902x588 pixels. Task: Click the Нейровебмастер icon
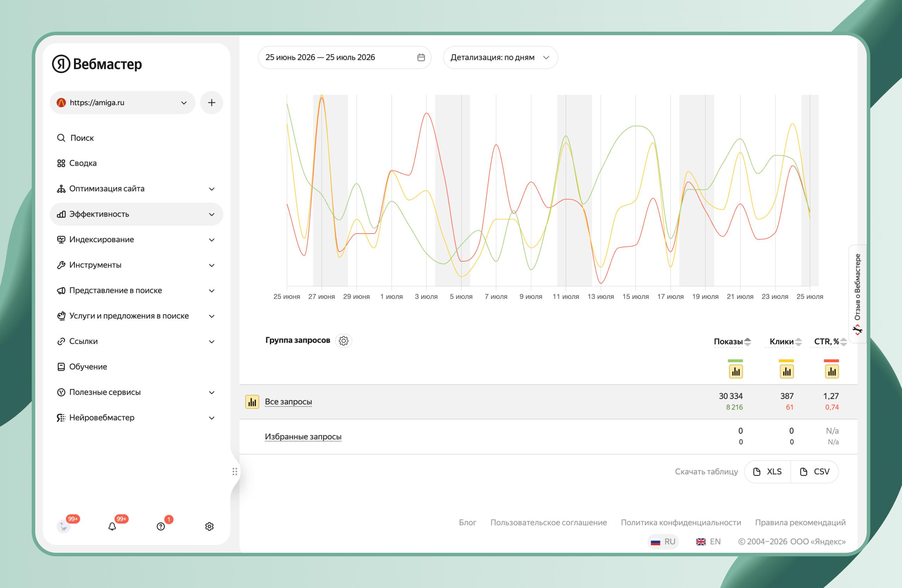coord(61,418)
